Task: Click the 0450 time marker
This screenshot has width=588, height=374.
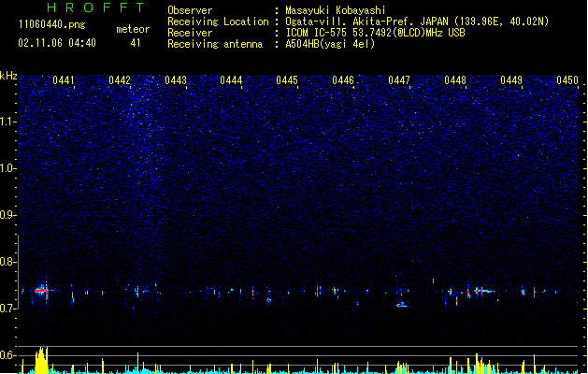Action: point(567,80)
